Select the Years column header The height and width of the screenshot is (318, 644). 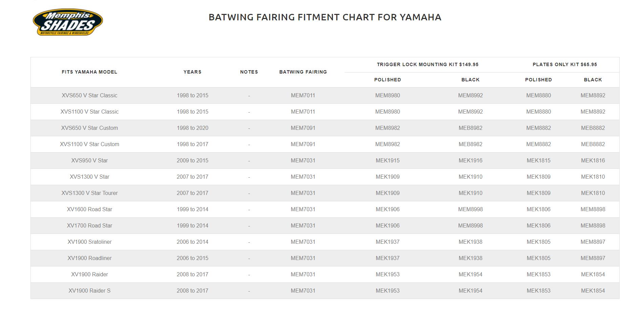192,72
